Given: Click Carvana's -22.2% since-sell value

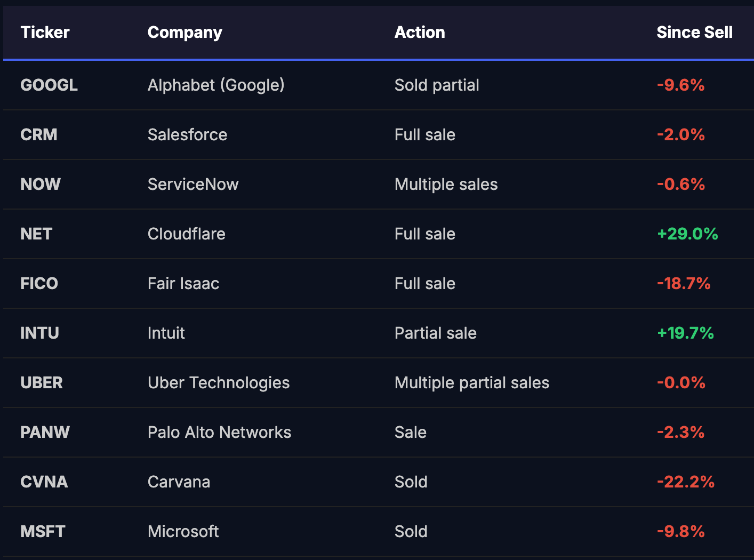Looking at the screenshot, I should click(685, 482).
